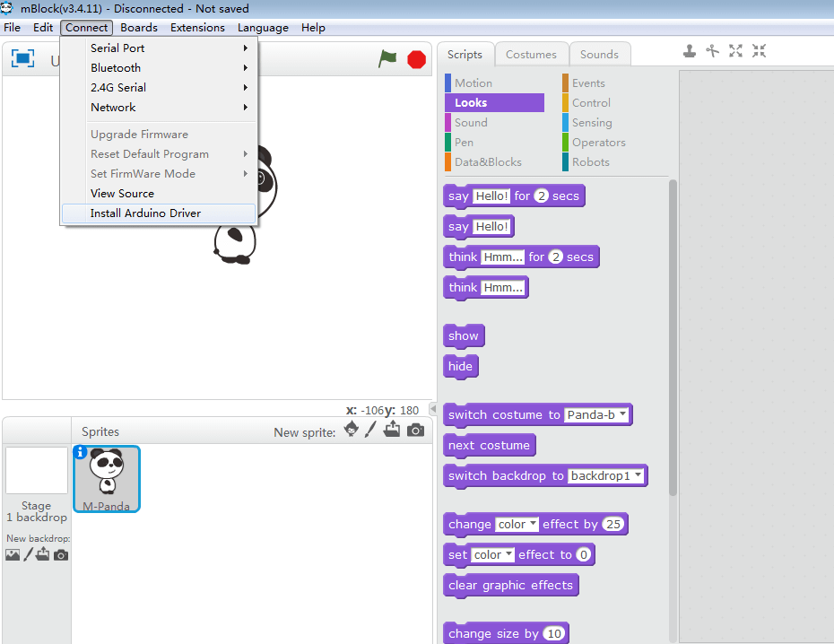Click the green flag start icon
The image size is (834, 644).
(387, 58)
